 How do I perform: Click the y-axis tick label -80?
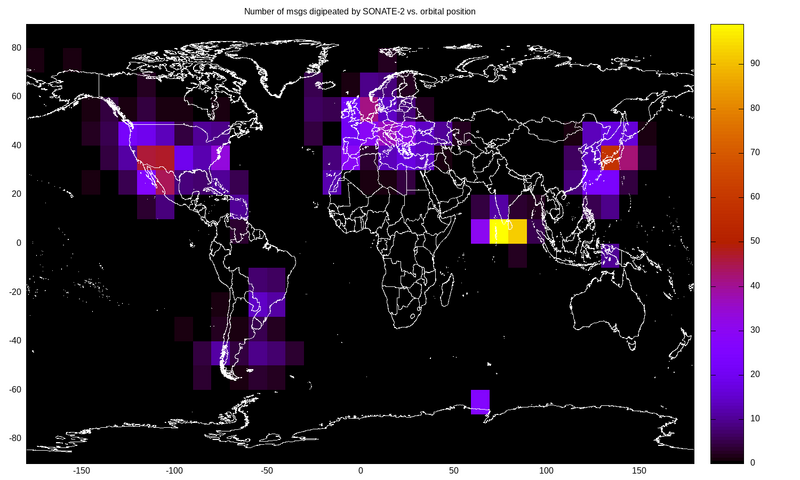pos(14,438)
